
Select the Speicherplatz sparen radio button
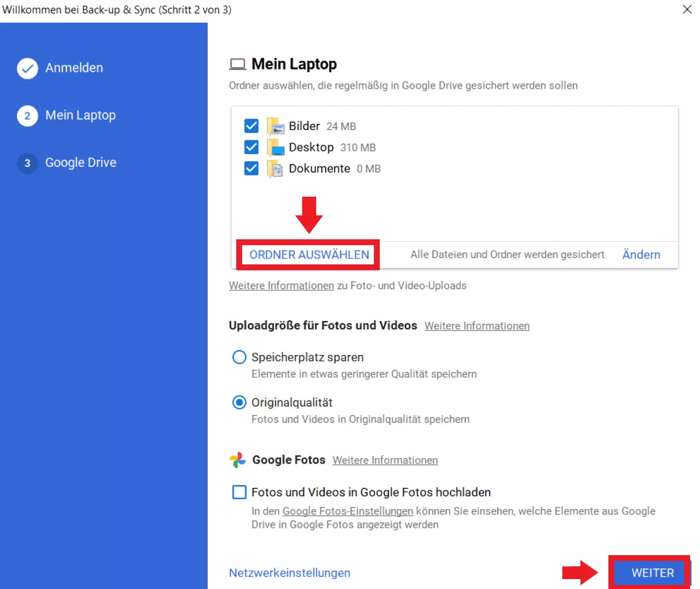click(x=239, y=357)
